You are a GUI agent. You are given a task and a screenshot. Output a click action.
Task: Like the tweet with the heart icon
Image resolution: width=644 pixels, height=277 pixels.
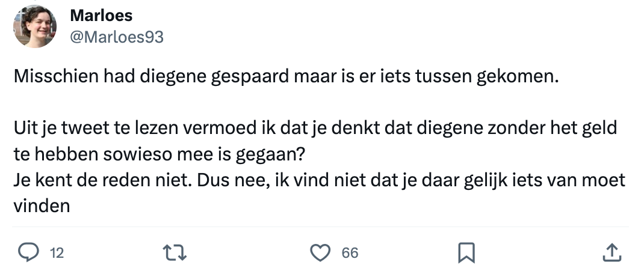(320, 253)
